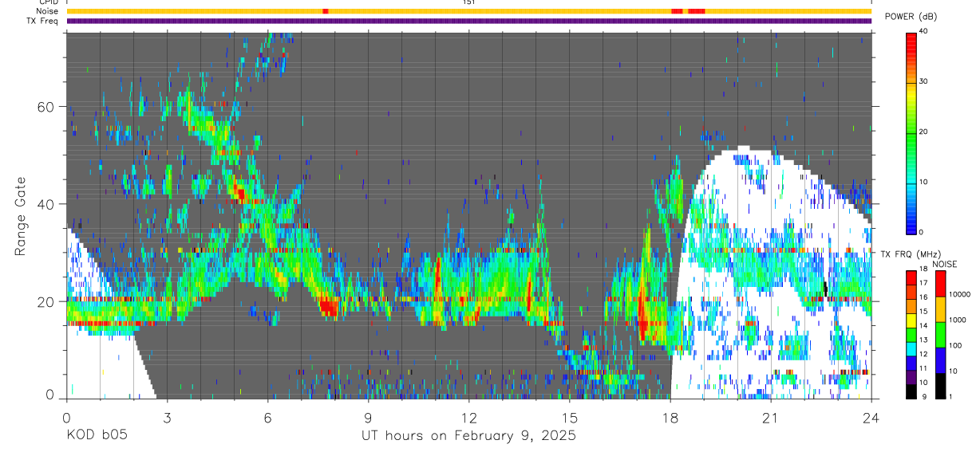
Task: Click the 'Range Gate' y-axis label
Action: point(20,216)
